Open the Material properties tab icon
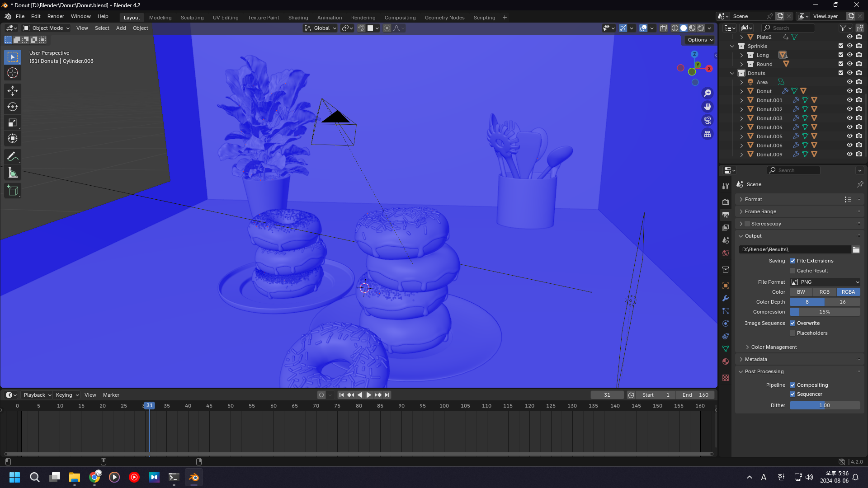This screenshot has height=488, width=868. click(x=726, y=361)
